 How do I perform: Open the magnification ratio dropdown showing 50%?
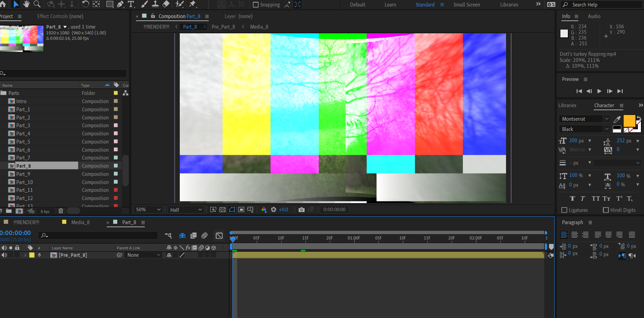pyautogui.click(x=147, y=210)
